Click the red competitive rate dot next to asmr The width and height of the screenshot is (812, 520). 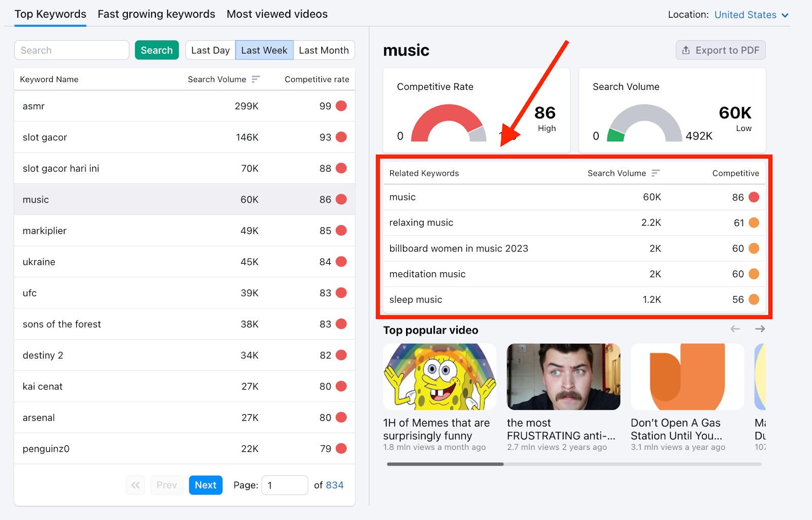341,106
